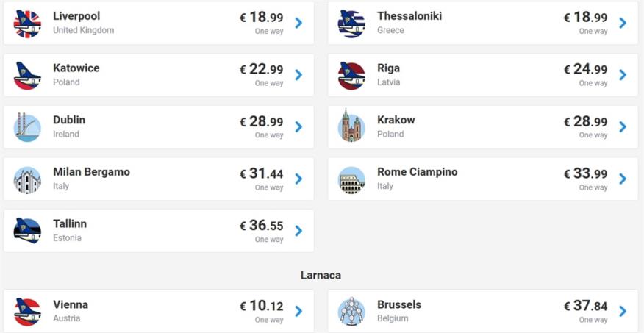Select the Dublin € 28.99 price
The image size is (644, 333).
261,122
